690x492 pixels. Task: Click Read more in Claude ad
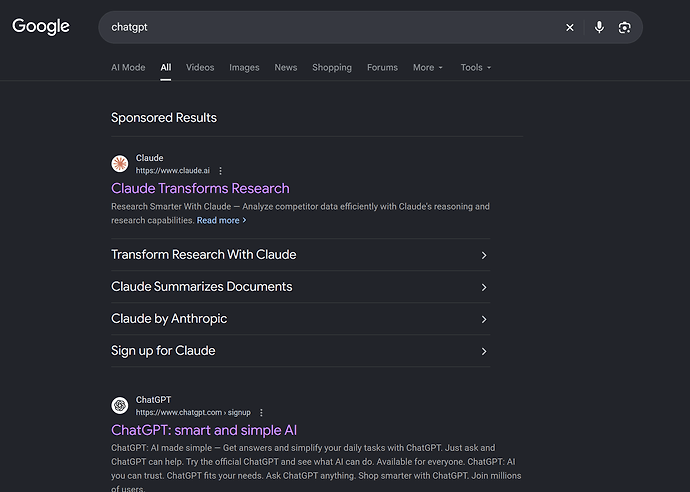[221, 220]
